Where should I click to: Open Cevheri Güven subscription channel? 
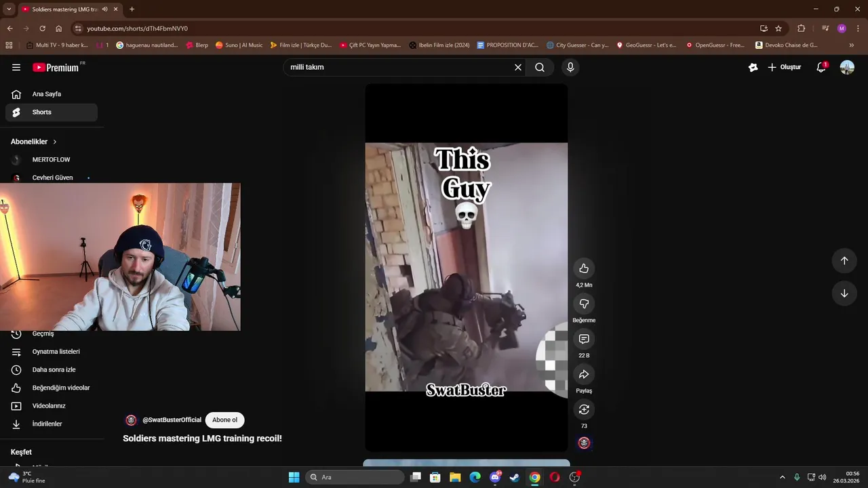(52, 178)
